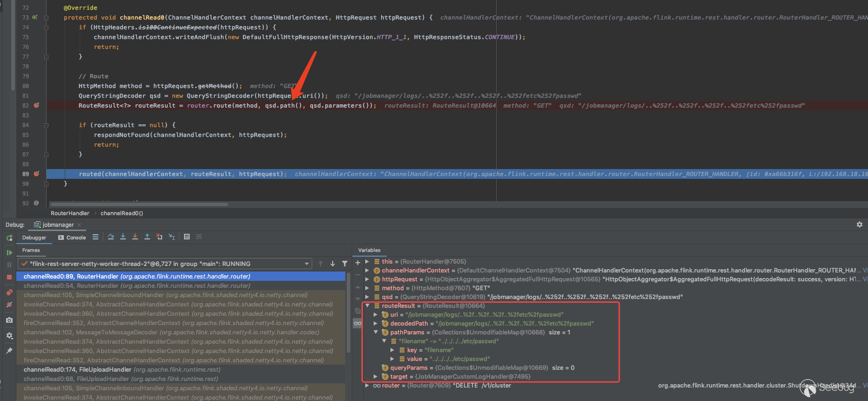Viewport: 868px width, 401px height.
Task: Collapse the routeResult variable node
Action: tap(368, 306)
